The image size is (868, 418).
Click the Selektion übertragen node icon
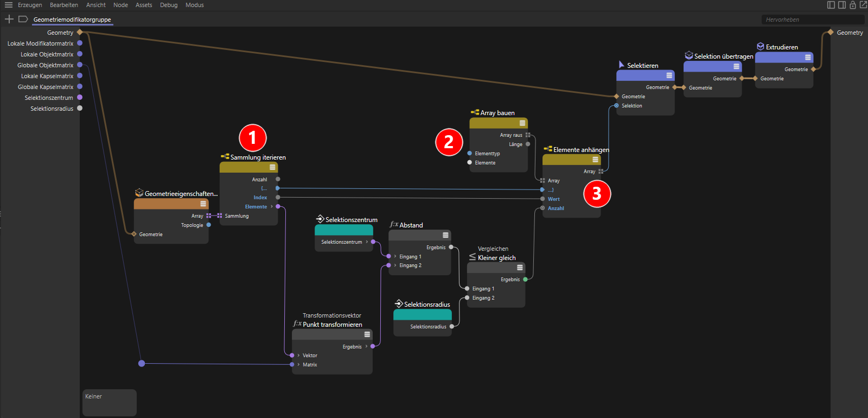tap(689, 55)
